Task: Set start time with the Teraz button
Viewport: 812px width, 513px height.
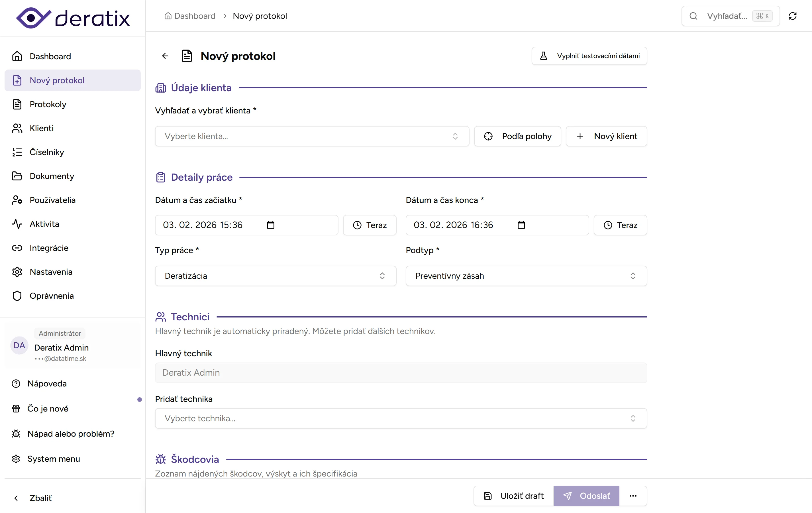Action: pos(370,225)
